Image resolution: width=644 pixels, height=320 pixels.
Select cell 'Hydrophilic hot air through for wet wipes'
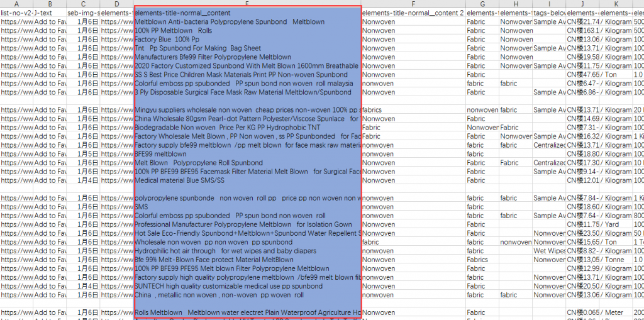click(248, 251)
